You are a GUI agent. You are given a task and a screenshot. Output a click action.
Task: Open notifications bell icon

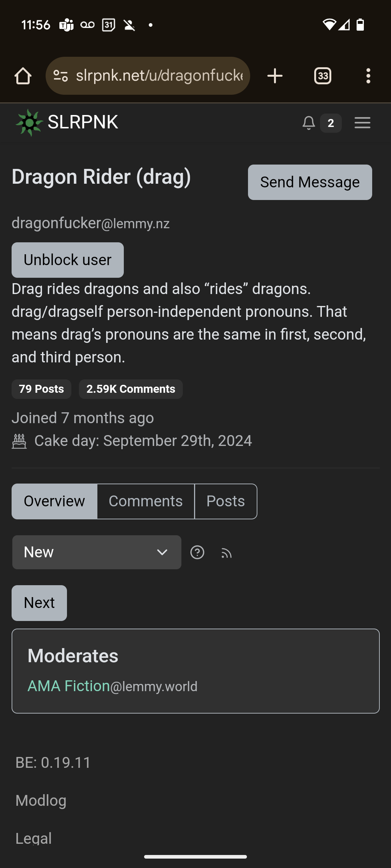point(309,123)
